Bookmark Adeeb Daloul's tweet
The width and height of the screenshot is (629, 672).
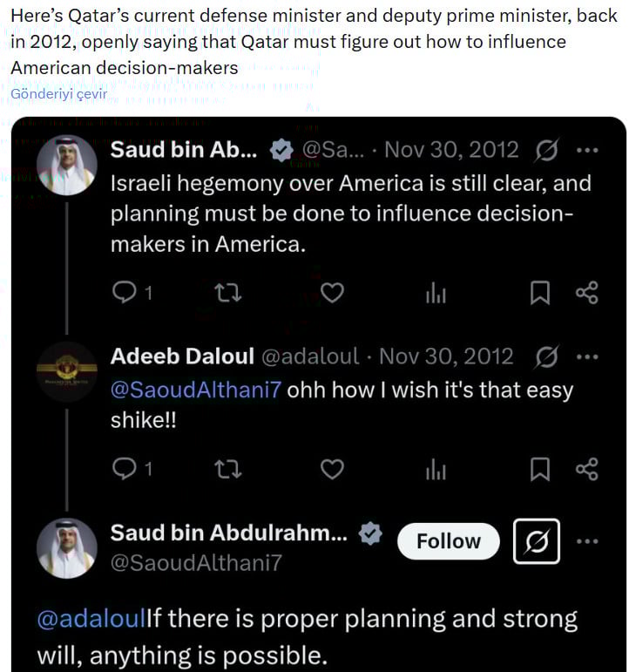(x=540, y=469)
